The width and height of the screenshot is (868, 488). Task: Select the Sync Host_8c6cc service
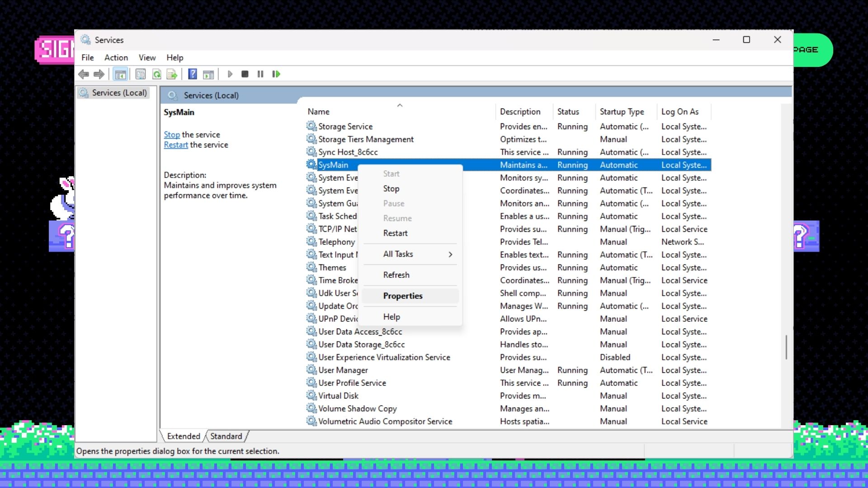508,152
